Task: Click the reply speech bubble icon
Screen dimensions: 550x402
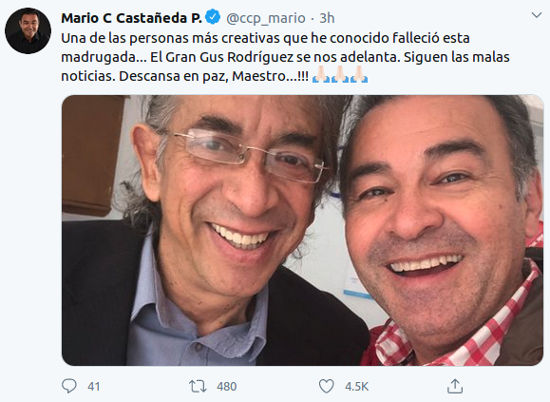Action: click(69, 386)
